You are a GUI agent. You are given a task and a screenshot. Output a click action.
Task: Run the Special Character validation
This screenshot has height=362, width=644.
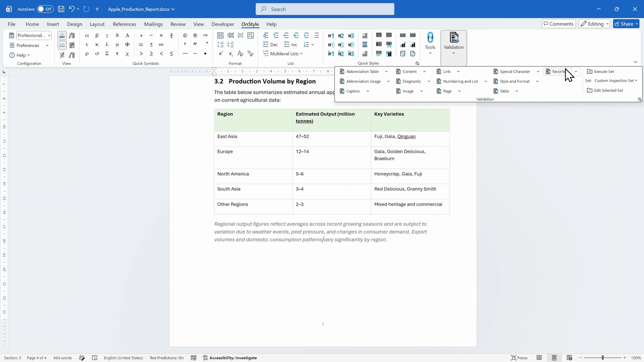(x=512, y=71)
